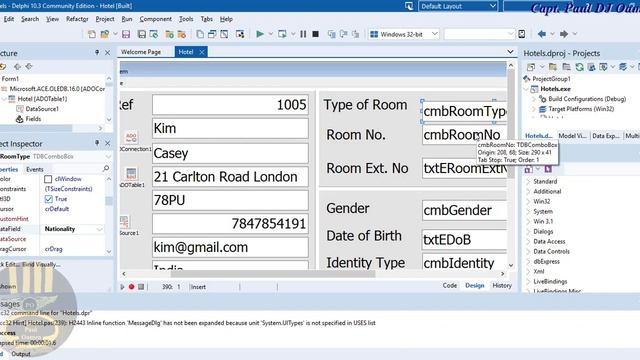Select DataSource1 in the Structure tree
Viewport: 640px width, 360px height.
42,109
